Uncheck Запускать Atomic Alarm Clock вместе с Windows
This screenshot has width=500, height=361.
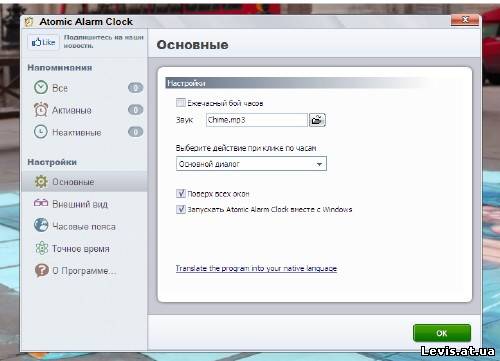pyautogui.click(x=181, y=209)
